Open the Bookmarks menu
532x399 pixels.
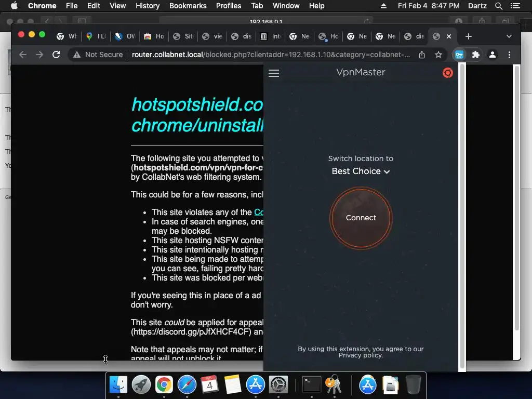click(188, 6)
